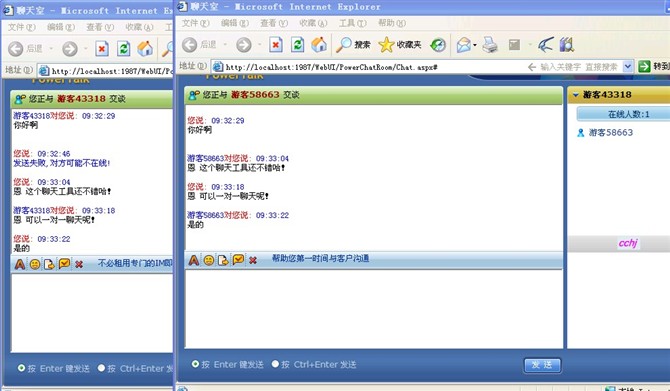Open the Mail icon dropdown arrow
This screenshot has width=670, height=391.
click(475, 45)
